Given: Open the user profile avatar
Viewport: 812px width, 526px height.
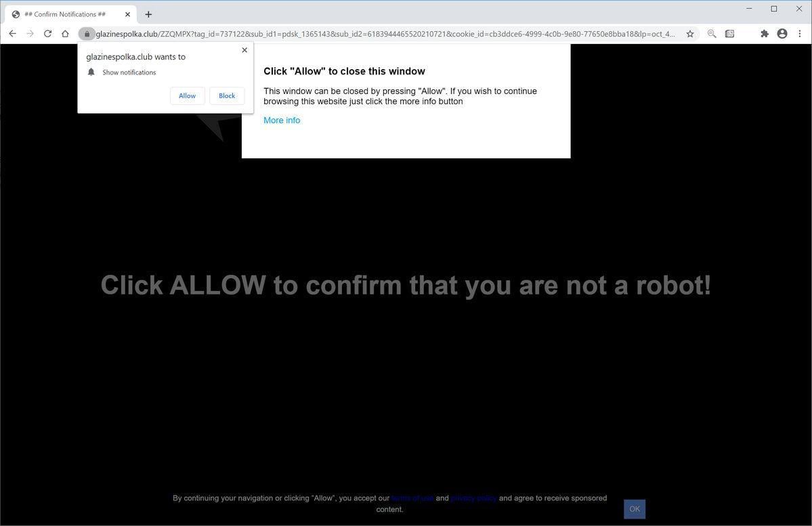Looking at the screenshot, I should [782, 34].
